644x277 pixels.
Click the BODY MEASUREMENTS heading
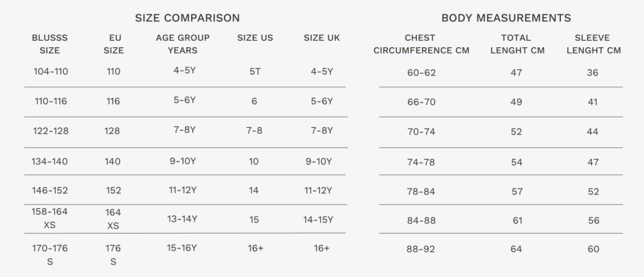[506, 18]
